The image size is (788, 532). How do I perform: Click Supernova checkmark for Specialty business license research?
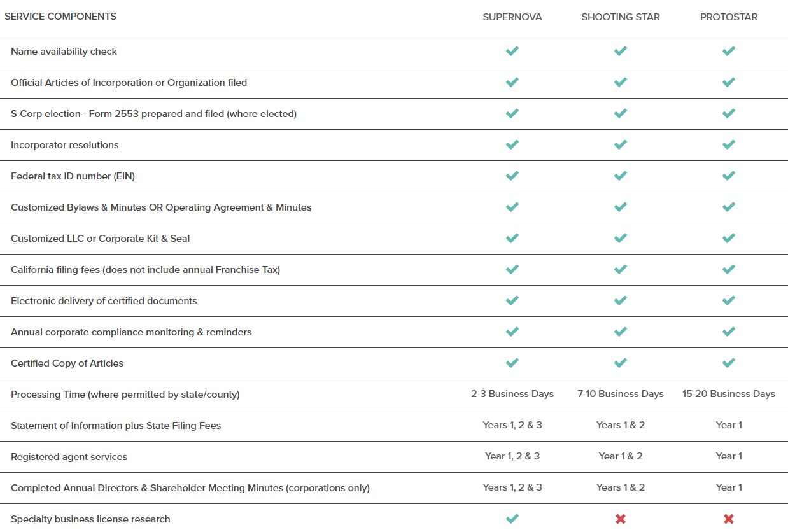coord(512,519)
